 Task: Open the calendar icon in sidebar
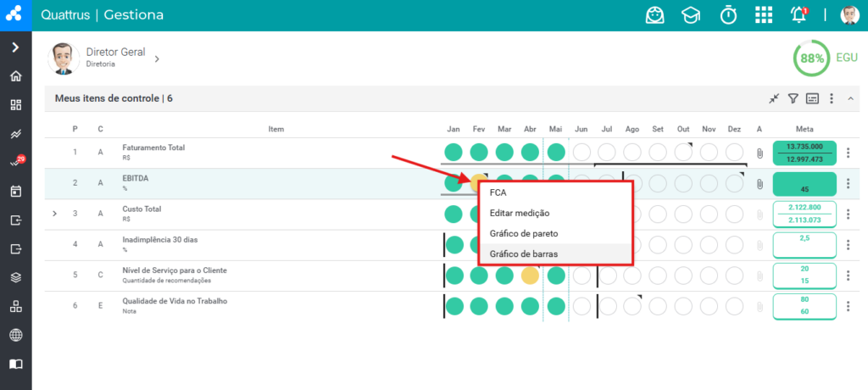click(x=16, y=192)
